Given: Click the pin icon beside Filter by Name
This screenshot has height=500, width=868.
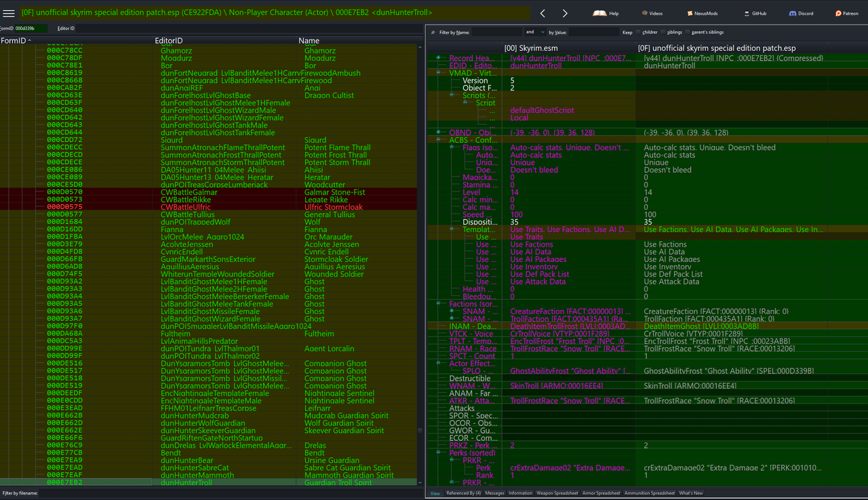Looking at the screenshot, I should tap(433, 33).
